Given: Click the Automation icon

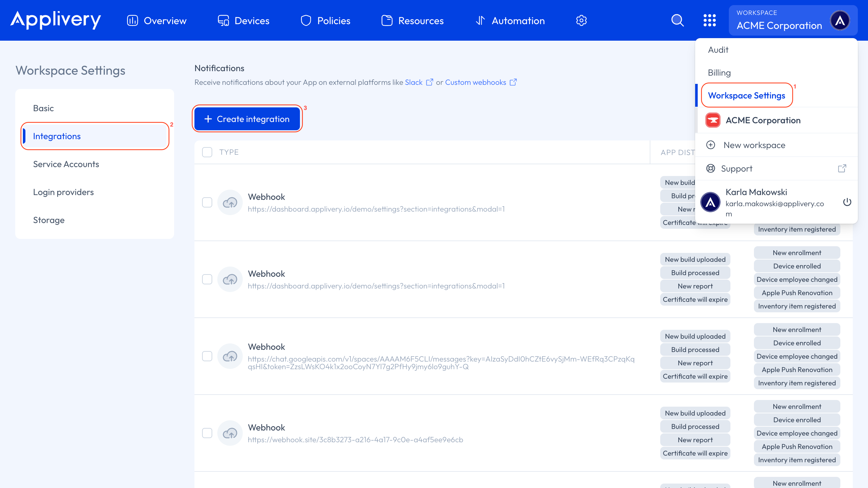Looking at the screenshot, I should point(480,20).
